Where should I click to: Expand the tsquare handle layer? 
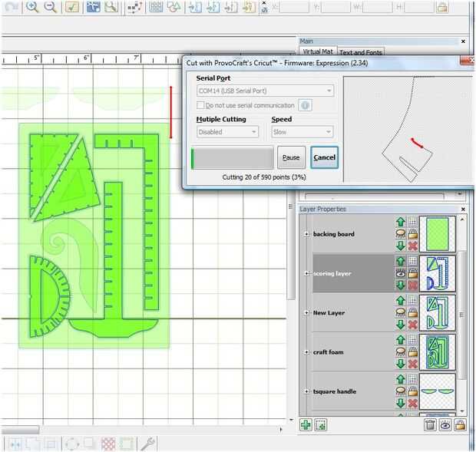[306, 391]
